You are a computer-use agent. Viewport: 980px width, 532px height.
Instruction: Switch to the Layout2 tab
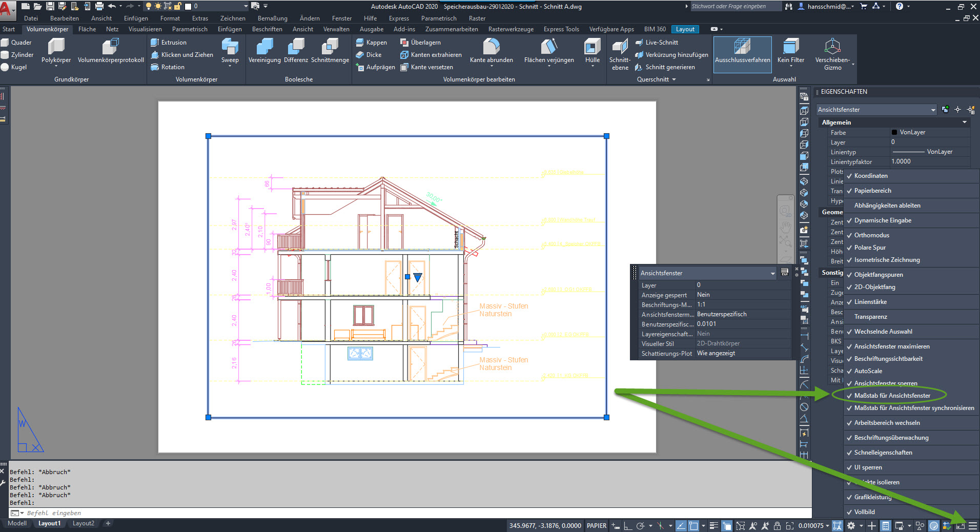tap(84, 523)
